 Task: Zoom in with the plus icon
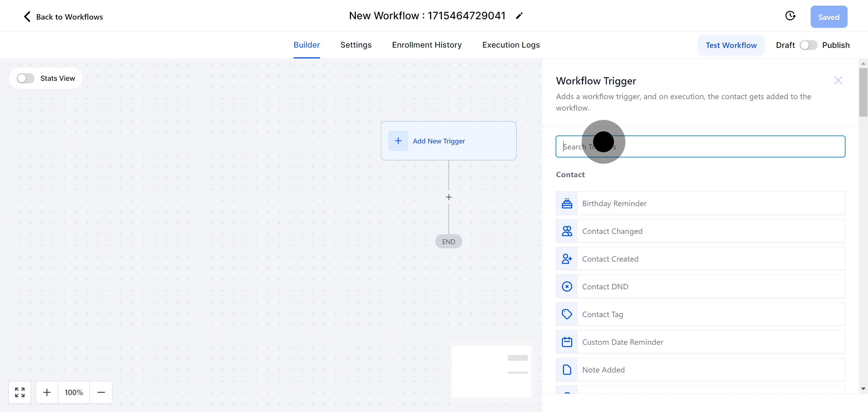click(x=47, y=392)
